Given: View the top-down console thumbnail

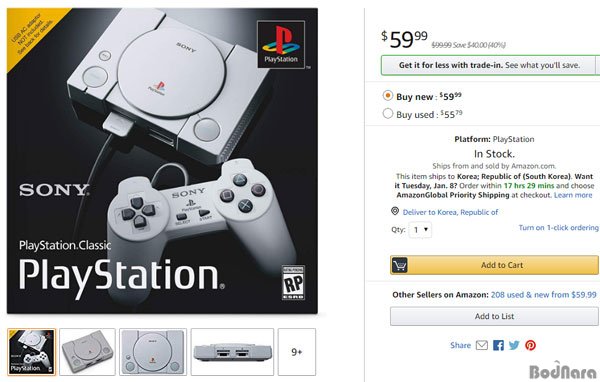Looking at the screenshot, I should pyautogui.click(x=153, y=352).
